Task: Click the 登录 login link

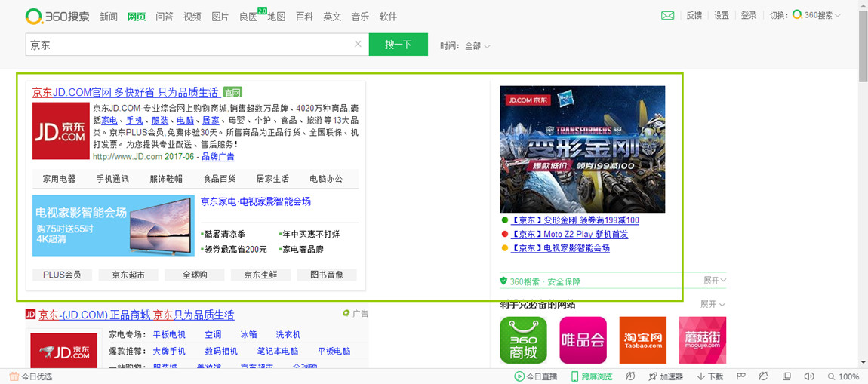Action: pyautogui.click(x=749, y=16)
